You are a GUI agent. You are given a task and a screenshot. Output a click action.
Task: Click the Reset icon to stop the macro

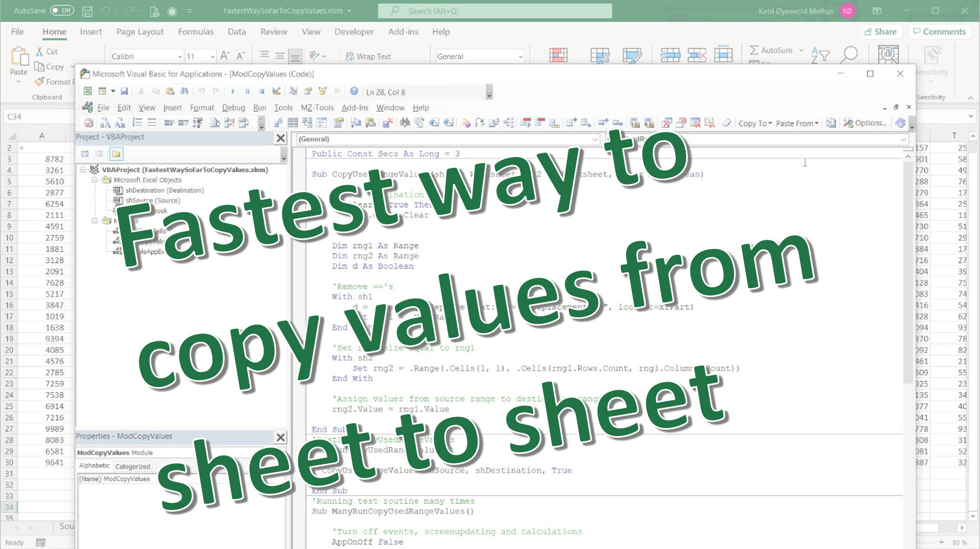[x=262, y=91]
